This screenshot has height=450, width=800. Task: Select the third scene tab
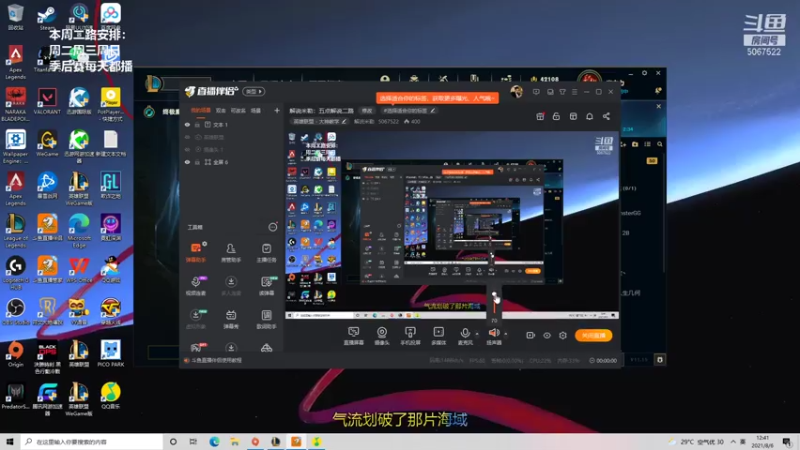238,110
